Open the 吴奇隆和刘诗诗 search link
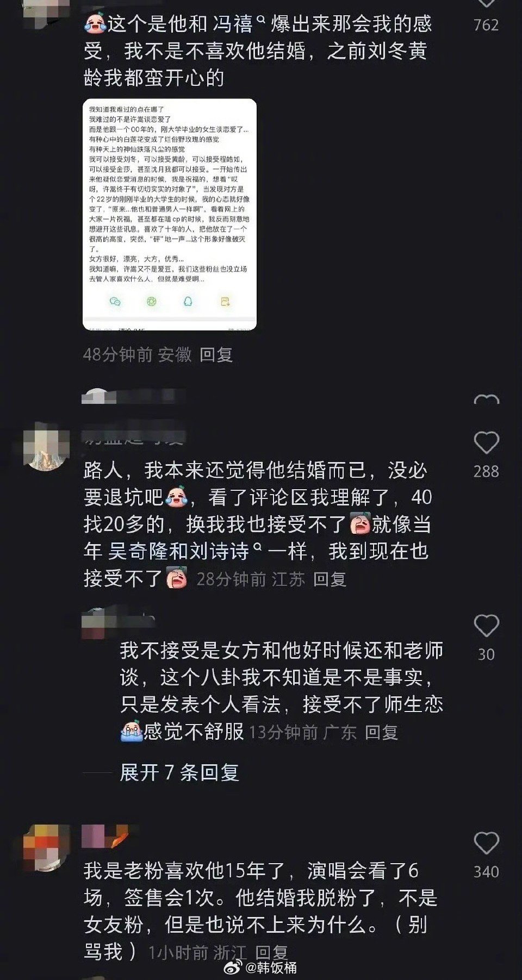Viewport: 522px width, 980px height. (x=178, y=551)
